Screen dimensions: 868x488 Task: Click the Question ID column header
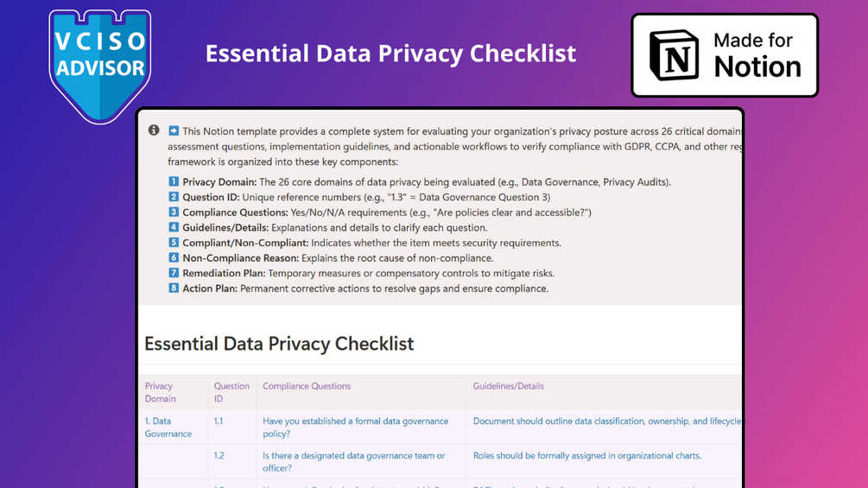pos(231,392)
